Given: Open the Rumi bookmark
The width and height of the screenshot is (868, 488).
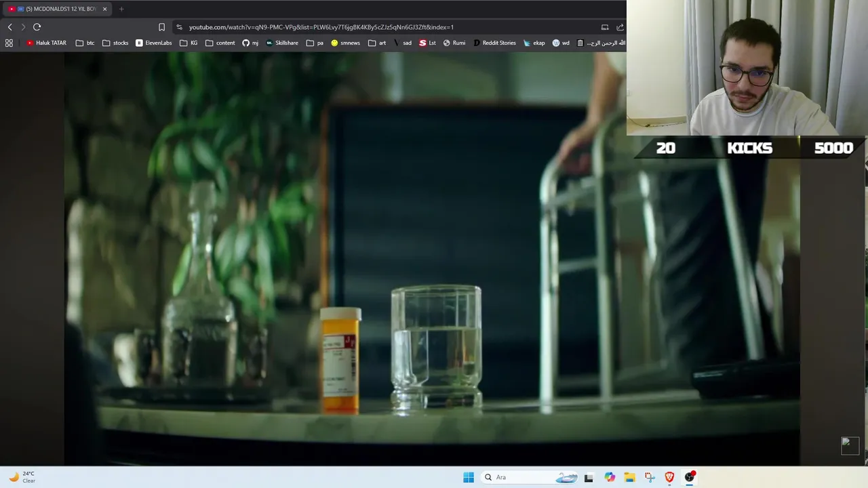Looking at the screenshot, I should pyautogui.click(x=454, y=43).
